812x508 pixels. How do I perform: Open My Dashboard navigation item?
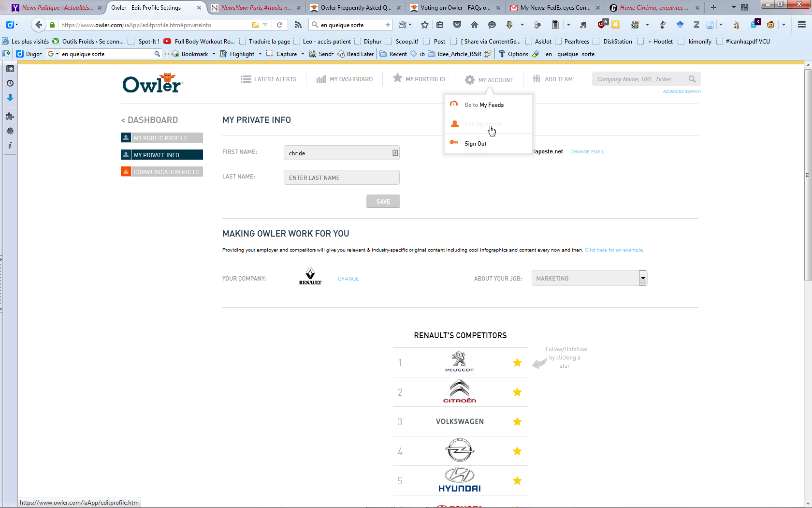point(345,79)
